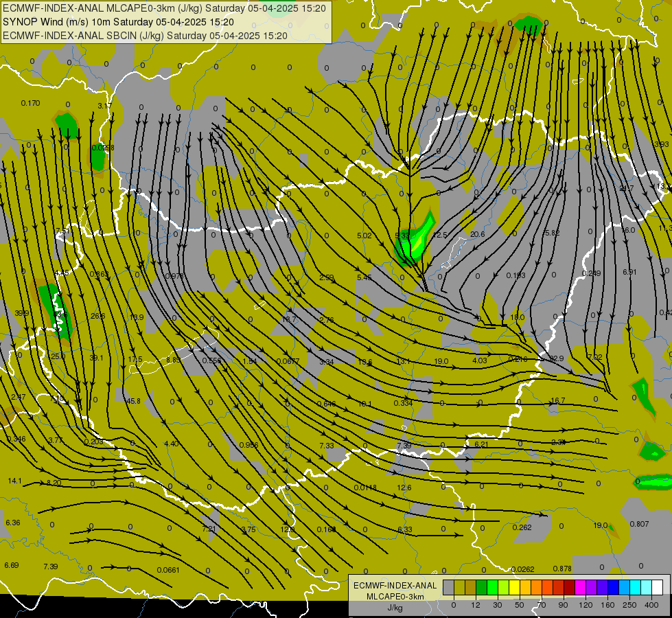Click the map value '3.34'
672x618 pixels.
[x=327, y=363]
